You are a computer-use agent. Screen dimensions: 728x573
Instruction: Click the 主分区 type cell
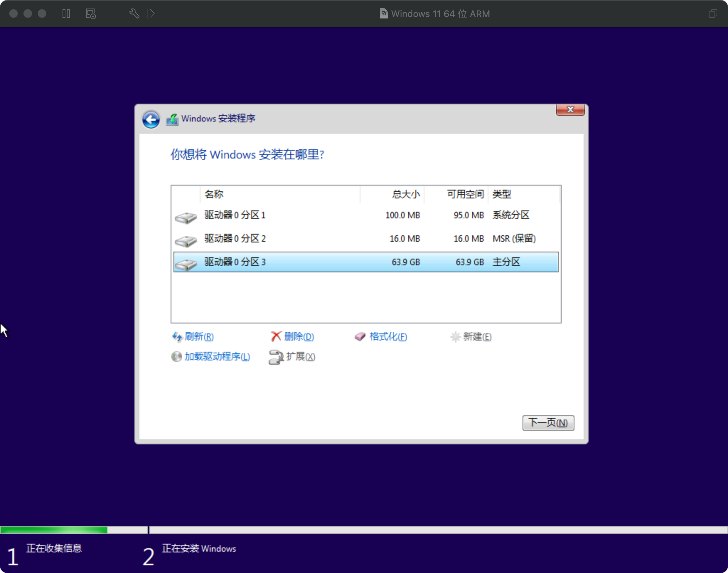click(x=506, y=262)
